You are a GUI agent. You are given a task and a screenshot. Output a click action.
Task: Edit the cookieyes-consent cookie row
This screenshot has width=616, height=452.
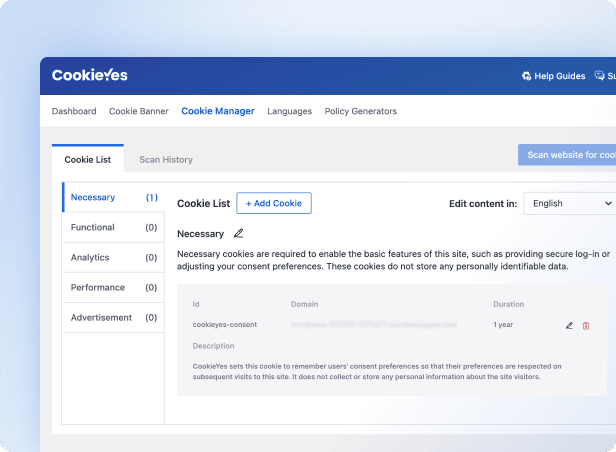569,326
